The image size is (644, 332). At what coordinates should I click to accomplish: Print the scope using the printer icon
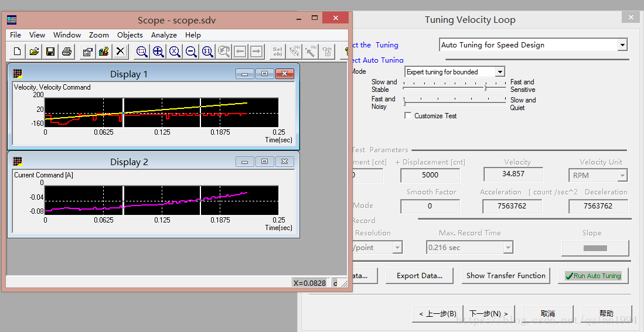(x=67, y=52)
